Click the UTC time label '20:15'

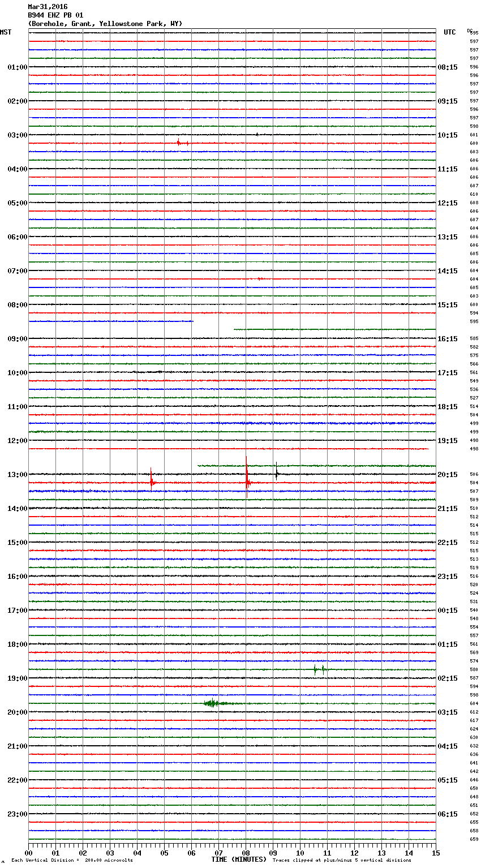click(448, 475)
